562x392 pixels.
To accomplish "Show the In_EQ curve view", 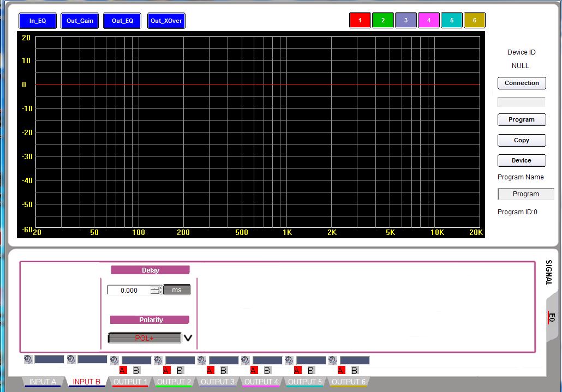I will (x=38, y=21).
